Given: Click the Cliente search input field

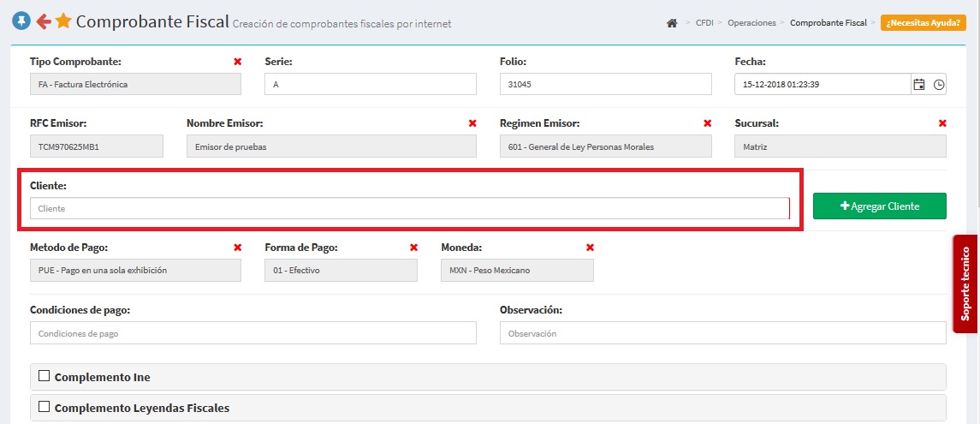Looking at the screenshot, I should pos(409,209).
